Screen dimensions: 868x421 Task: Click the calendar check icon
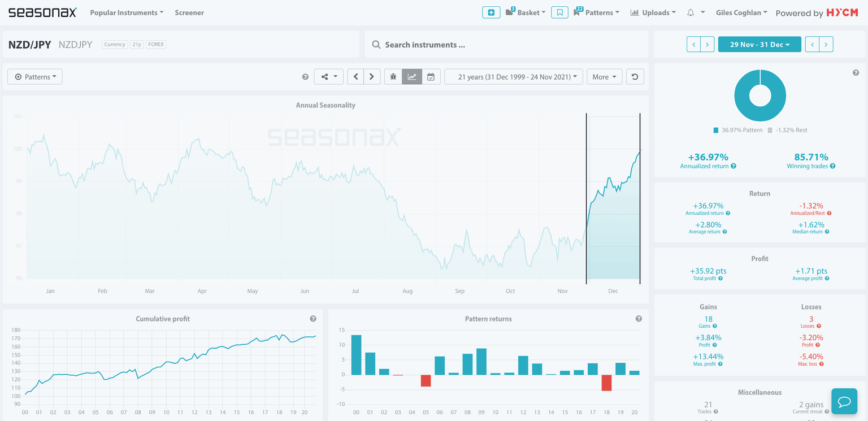tap(431, 77)
